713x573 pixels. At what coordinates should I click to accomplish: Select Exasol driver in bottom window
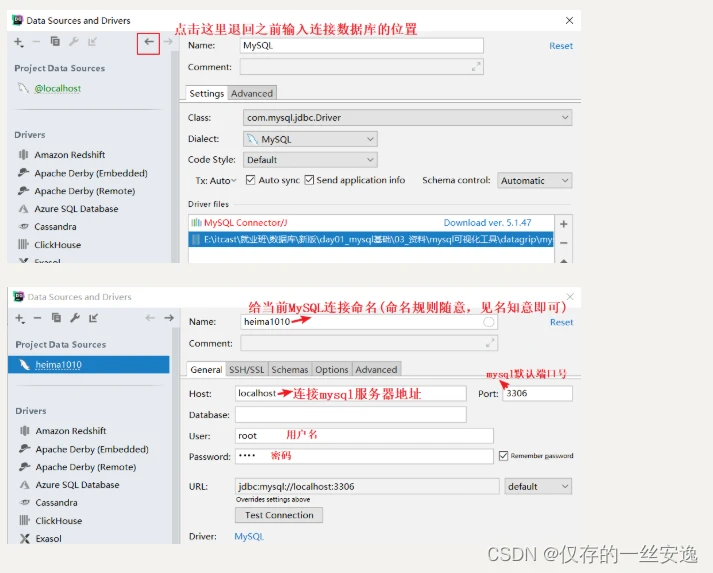pyautogui.click(x=48, y=539)
